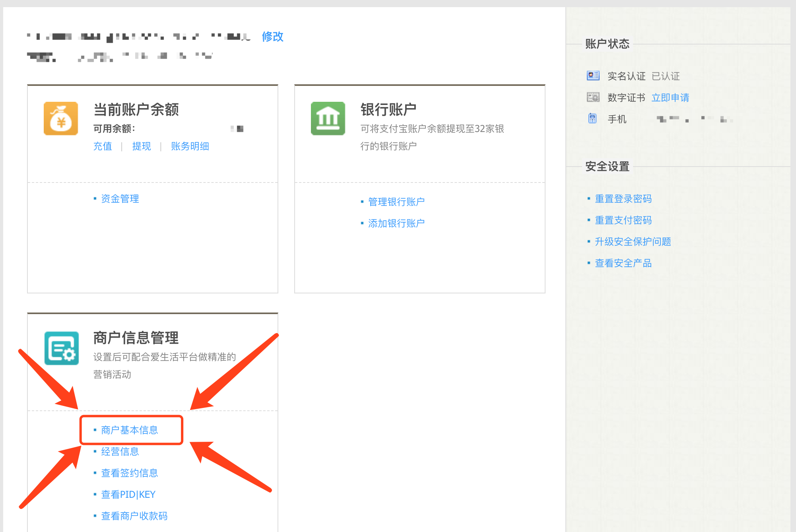Open 商户基本信息 merchant basic info
Image resolution: width=796 pixels, height=532 pixels.
pyautogui.click(x=129, y=430)
